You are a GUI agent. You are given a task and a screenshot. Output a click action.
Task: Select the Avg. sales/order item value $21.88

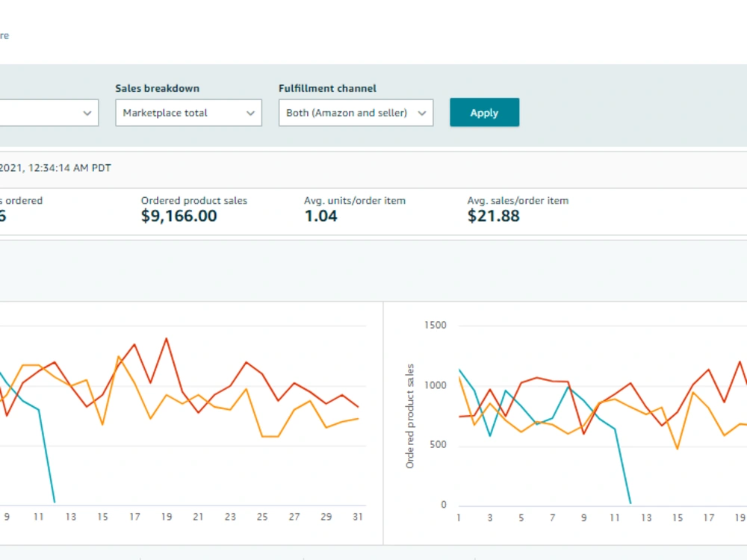point(493,217)
